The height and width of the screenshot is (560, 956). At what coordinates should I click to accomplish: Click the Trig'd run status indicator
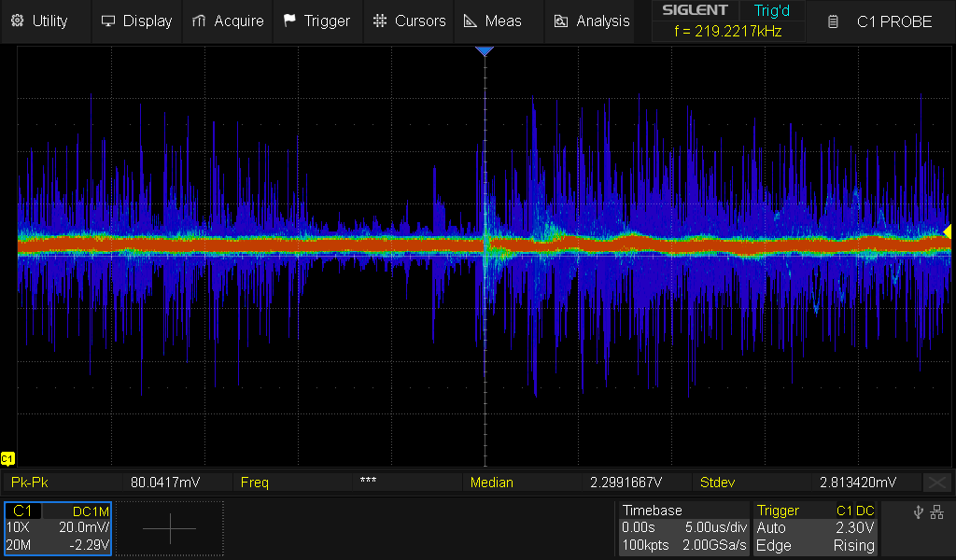click(x=771, y=10)
